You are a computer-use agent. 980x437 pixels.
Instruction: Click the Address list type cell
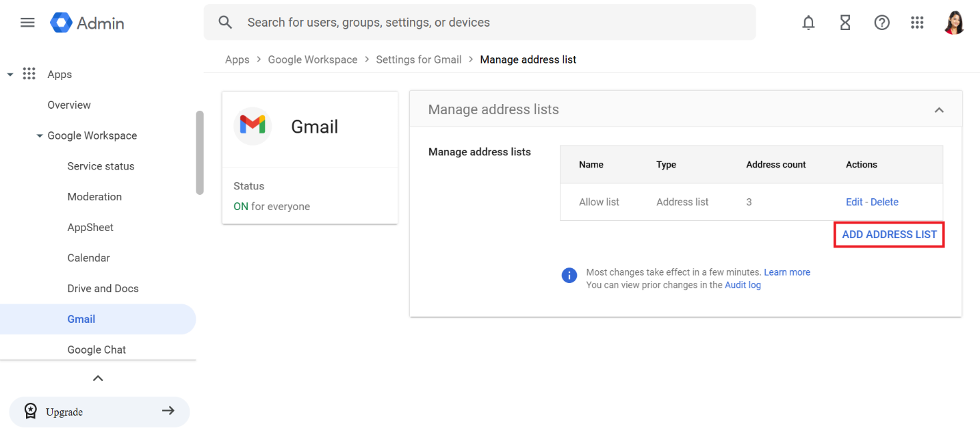point(682,202)
